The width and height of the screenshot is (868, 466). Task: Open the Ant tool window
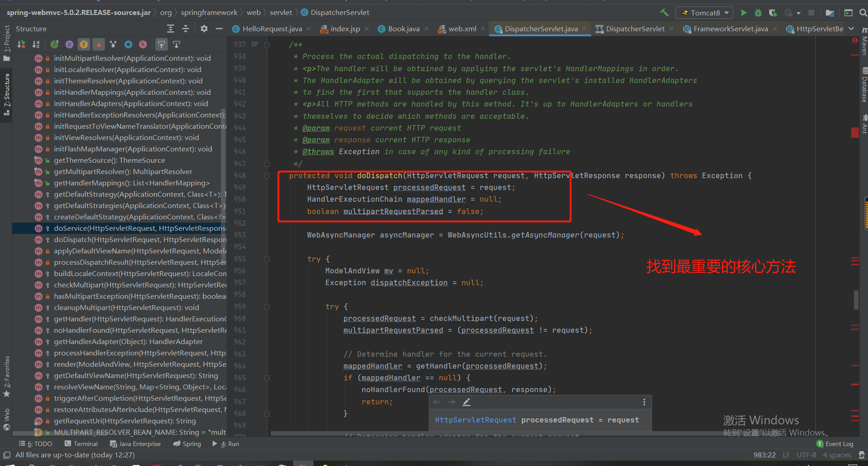(x=864, y=124)
